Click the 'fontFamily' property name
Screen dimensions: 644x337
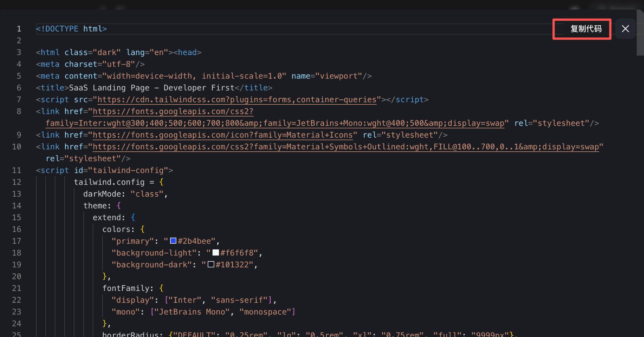click(x=126, y=288)
